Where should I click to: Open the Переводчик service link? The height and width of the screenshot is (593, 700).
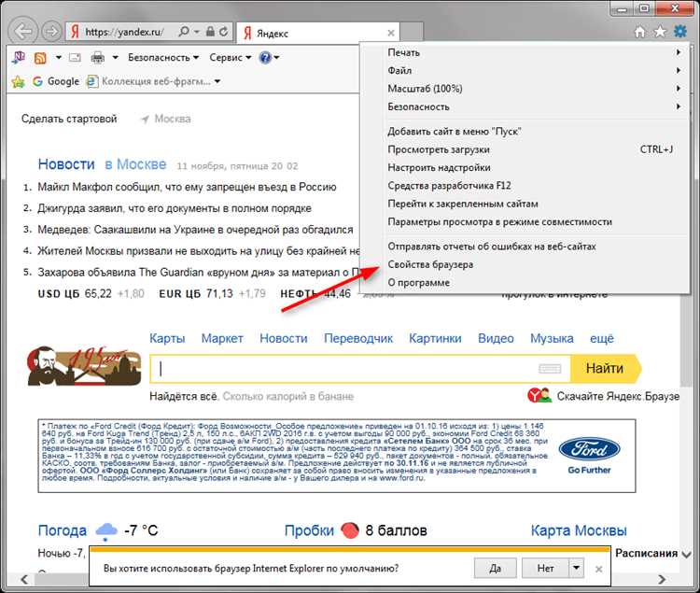pyautogui.click(x=358, y=338)
